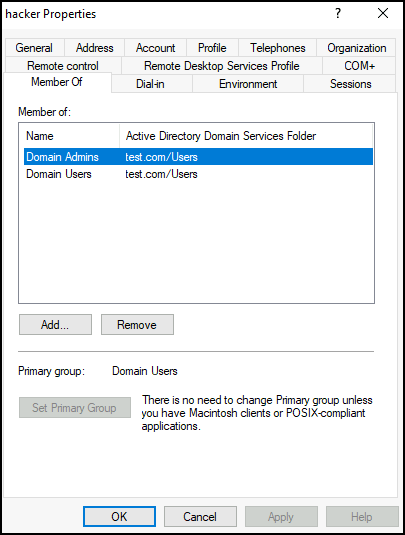Image resolution: width=405 pixels, height=535 pixels.
Task: Select the COM+ tab
Action: [359, 66]
